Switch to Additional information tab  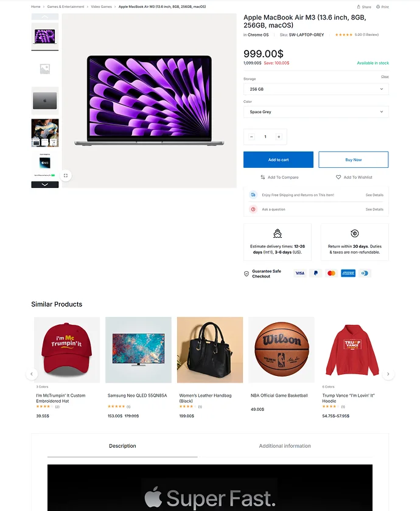coord(285,446)
